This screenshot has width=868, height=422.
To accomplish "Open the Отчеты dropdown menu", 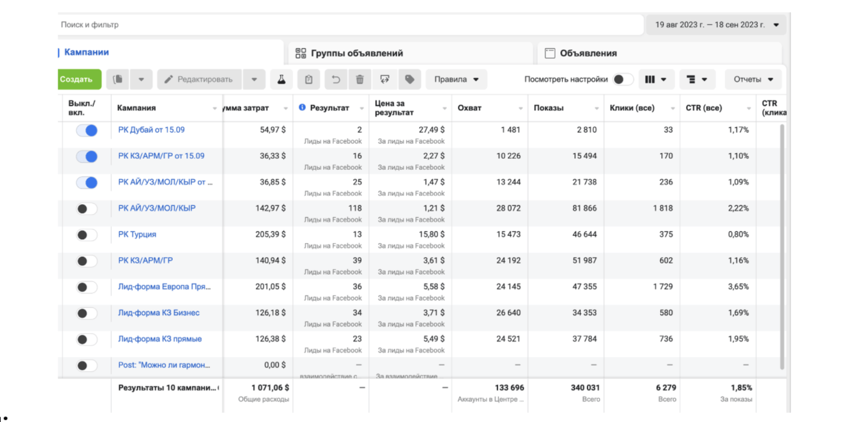I will pyautogui.click(x=753, y=80).
